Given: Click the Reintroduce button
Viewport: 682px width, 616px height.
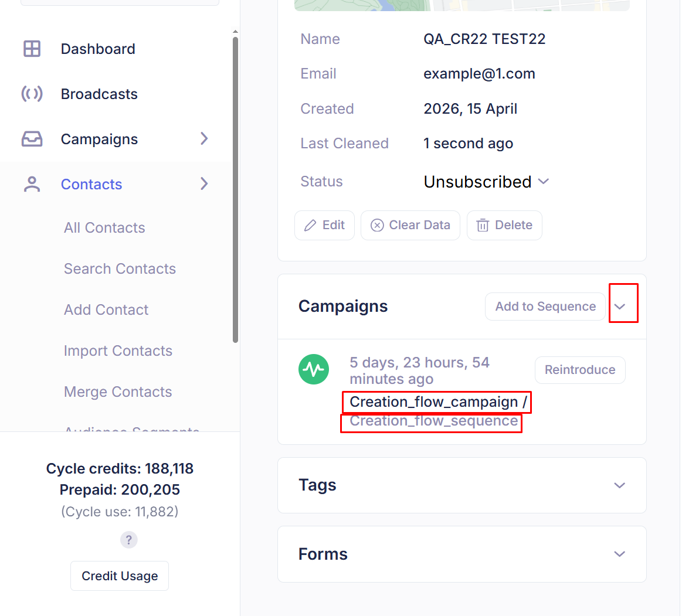Looking at the screenshot, I should [x=580, y=370].
